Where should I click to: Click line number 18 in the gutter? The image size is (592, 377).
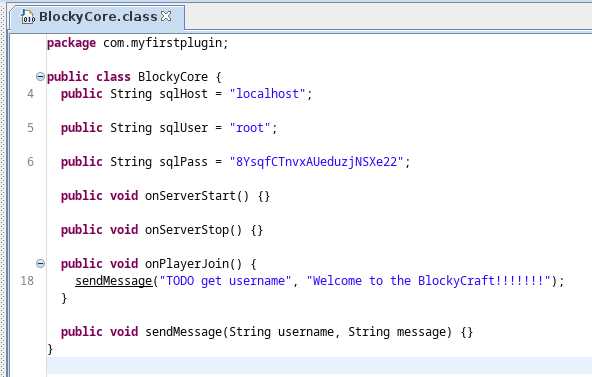coord(27,281)
